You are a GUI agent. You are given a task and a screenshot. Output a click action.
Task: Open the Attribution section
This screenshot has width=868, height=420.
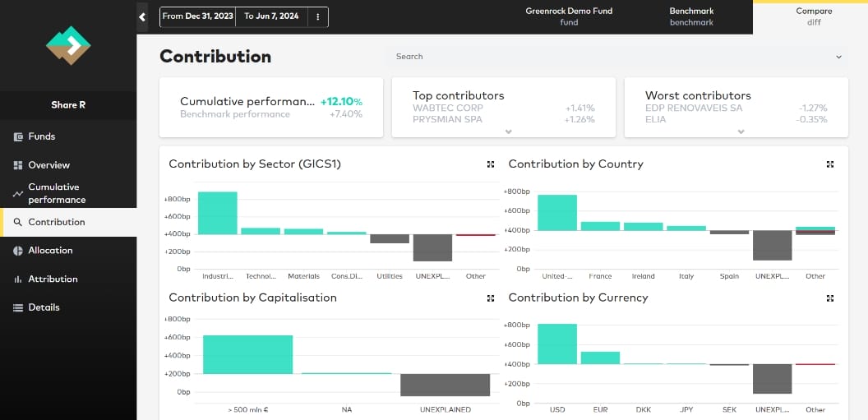pos(53,279)
